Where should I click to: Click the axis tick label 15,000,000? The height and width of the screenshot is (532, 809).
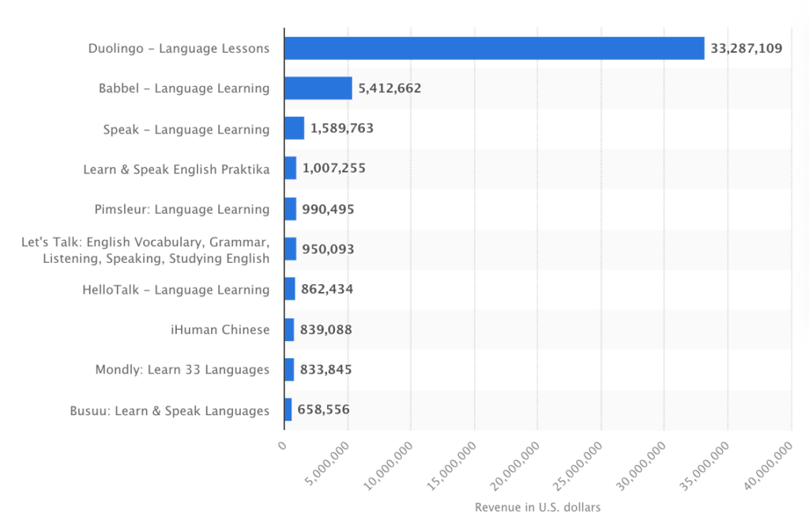(451, 466)
